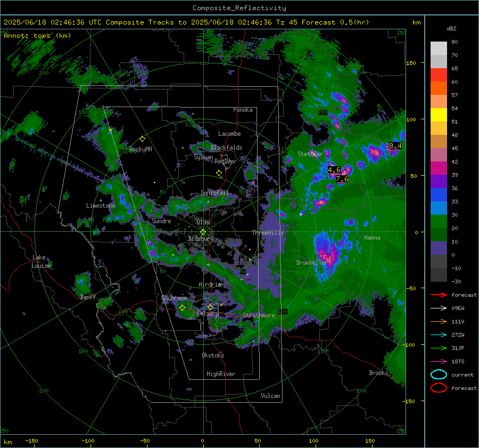
Task: Click the cyan 27ZW arrow icon
Action: (439, 335)
